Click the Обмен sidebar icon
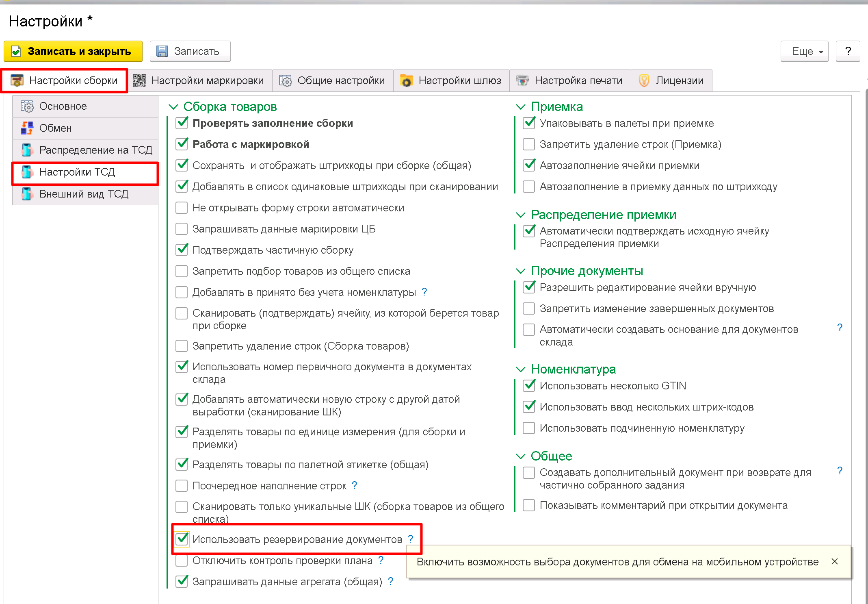Screen dimensions: 868x604 [27, 128]
